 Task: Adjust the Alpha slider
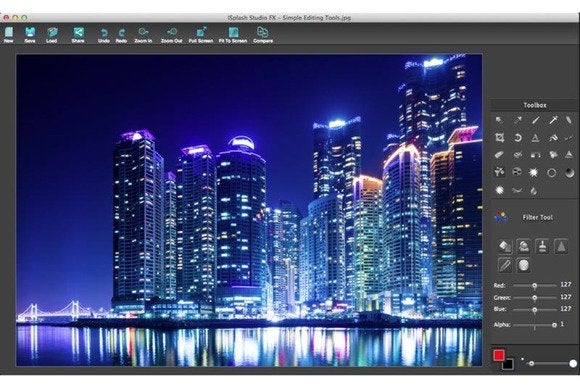pos(535,325)
